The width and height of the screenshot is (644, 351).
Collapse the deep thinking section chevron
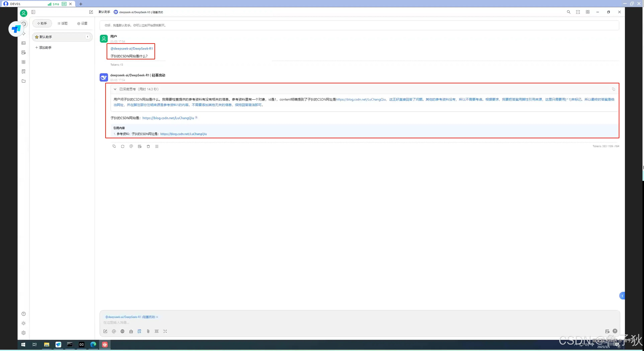(115, 89)
